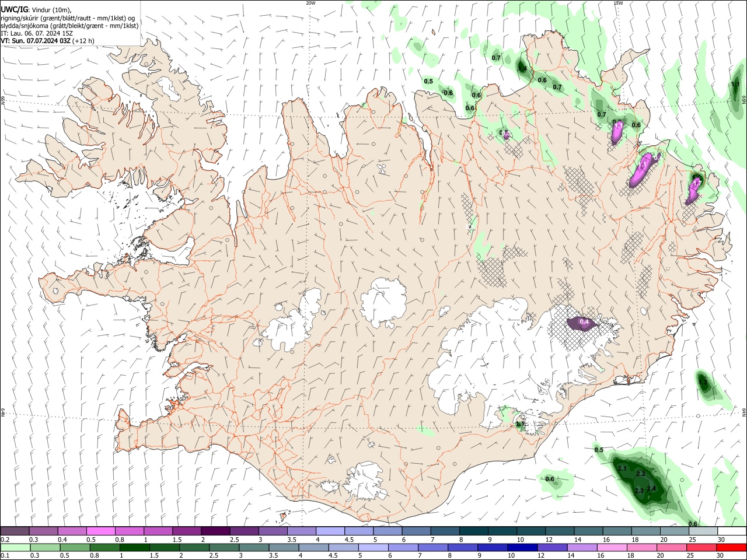The width and height of the screenshot is (747, 560).
Task: Click the red 30 swatch on rain scale
Action: point(731,548)
